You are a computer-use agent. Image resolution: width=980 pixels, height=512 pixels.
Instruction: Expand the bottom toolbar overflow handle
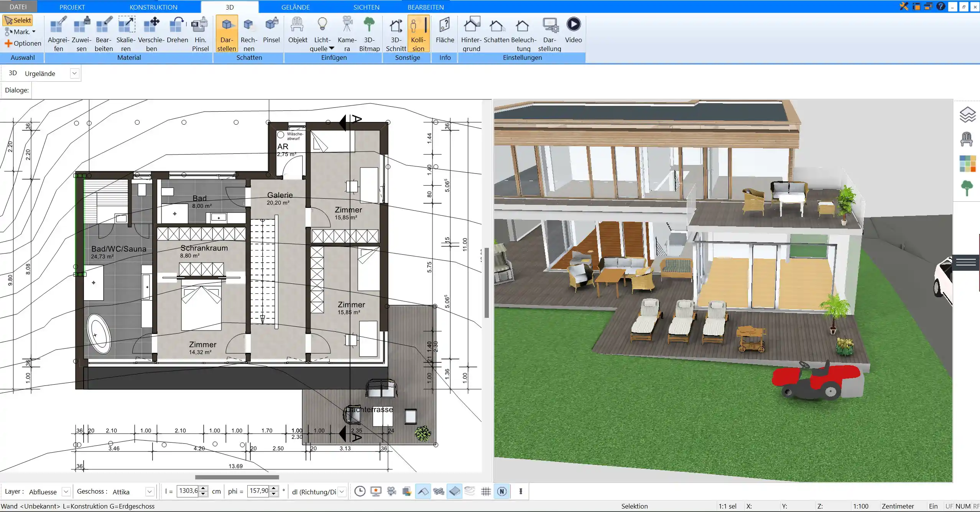coord(521,491)
